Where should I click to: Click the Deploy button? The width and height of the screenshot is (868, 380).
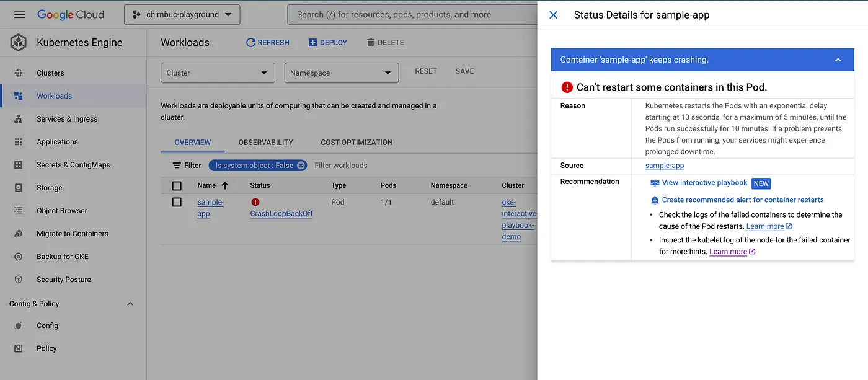point(328,43)
